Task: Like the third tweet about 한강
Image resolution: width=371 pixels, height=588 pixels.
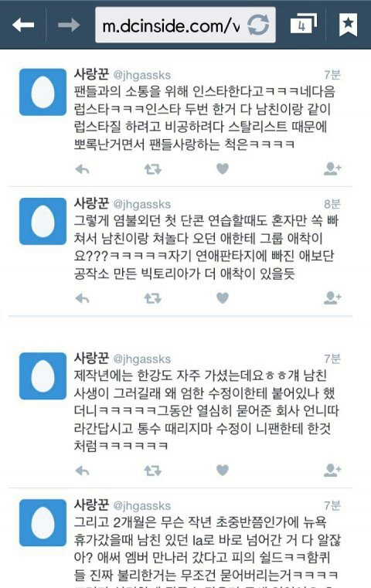Action: pos(223,470)
